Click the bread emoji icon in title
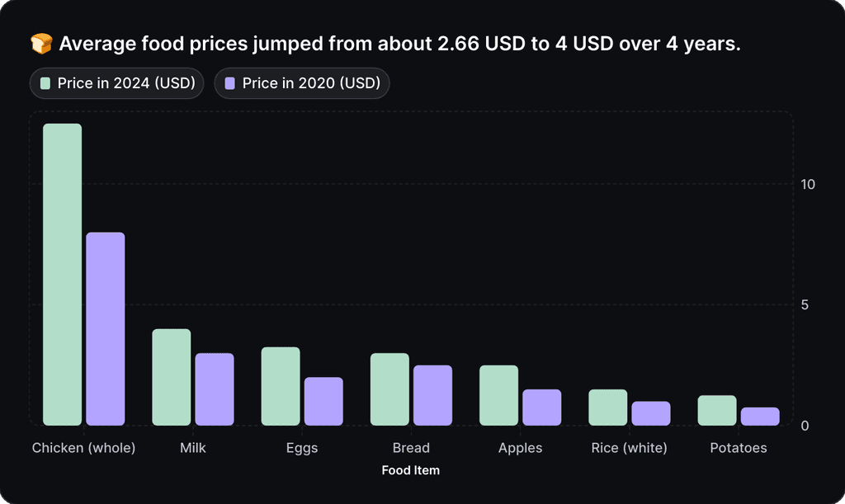 click(x=40, y=44)
